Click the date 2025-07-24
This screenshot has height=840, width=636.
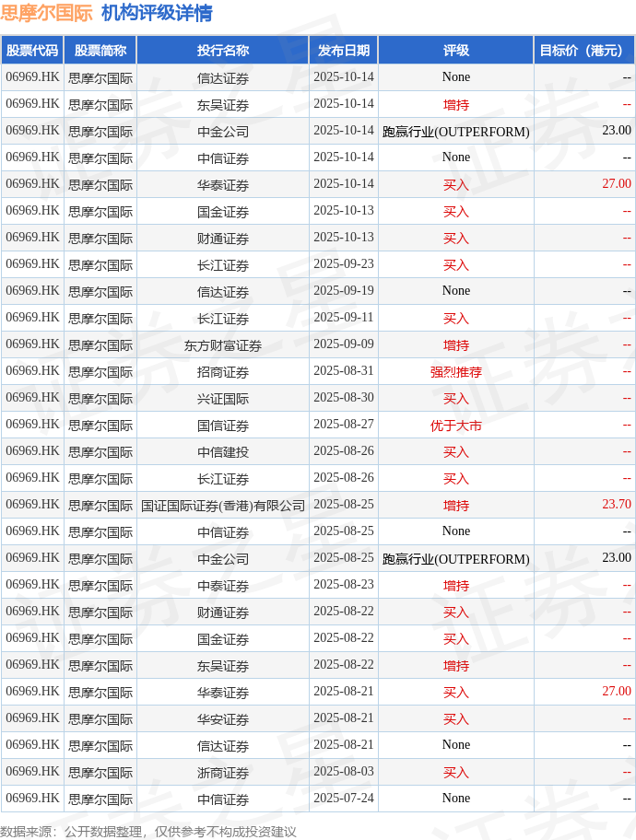click(344, 799)
